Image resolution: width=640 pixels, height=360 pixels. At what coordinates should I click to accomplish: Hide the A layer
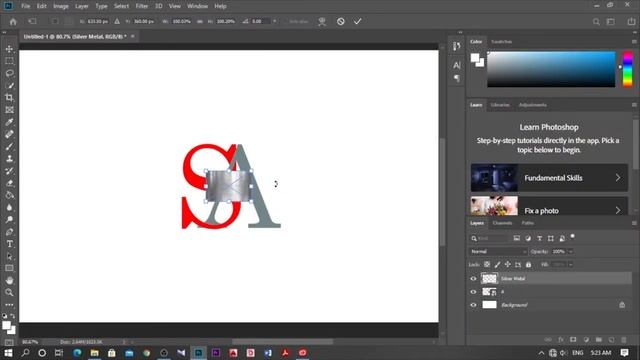(473, 292)
